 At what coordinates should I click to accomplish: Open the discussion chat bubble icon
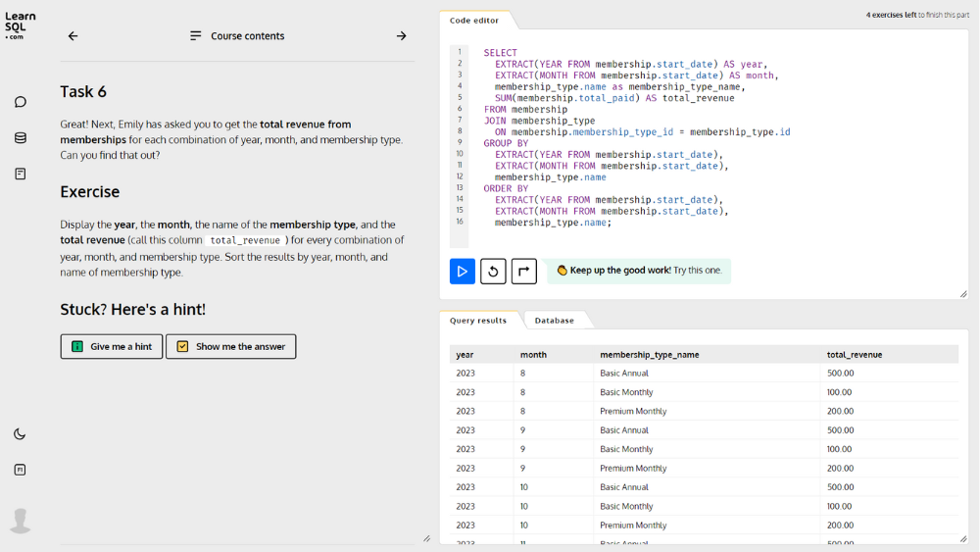[20, 102]
